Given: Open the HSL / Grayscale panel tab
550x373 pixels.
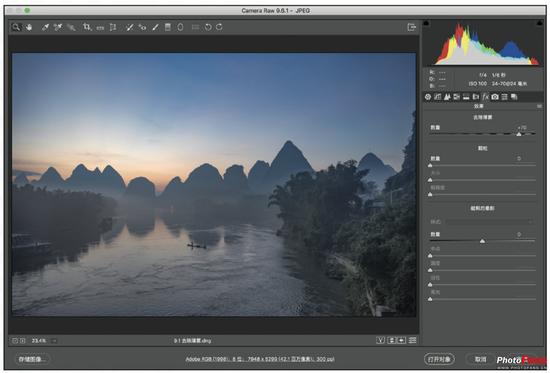Looking at the screenshot, I should coord(457,97).
